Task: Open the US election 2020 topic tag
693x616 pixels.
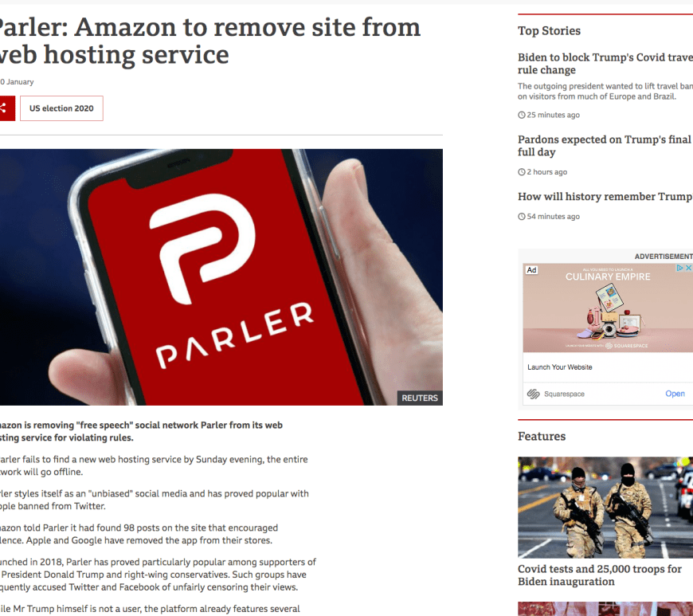Action: click(x=61, y=108)
